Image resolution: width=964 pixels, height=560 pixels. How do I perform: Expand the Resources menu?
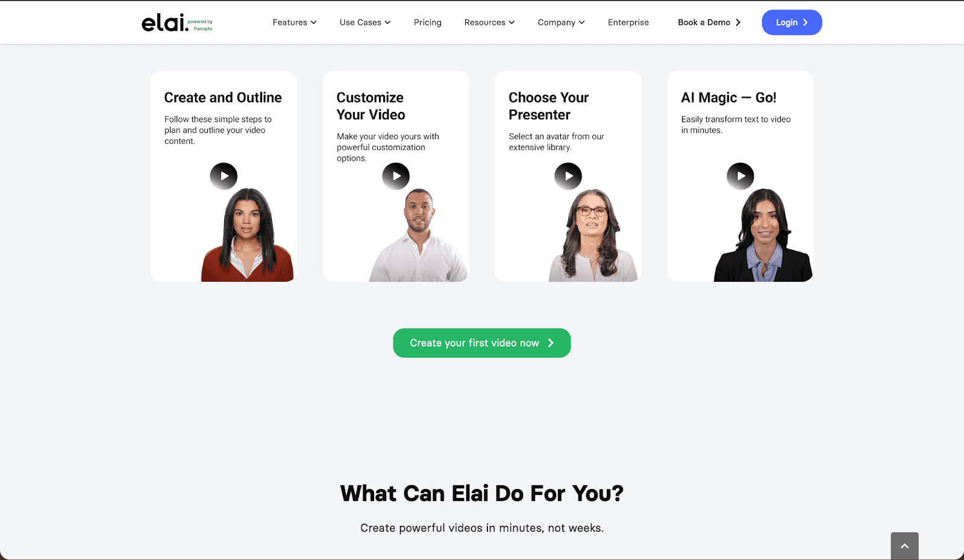489,22
